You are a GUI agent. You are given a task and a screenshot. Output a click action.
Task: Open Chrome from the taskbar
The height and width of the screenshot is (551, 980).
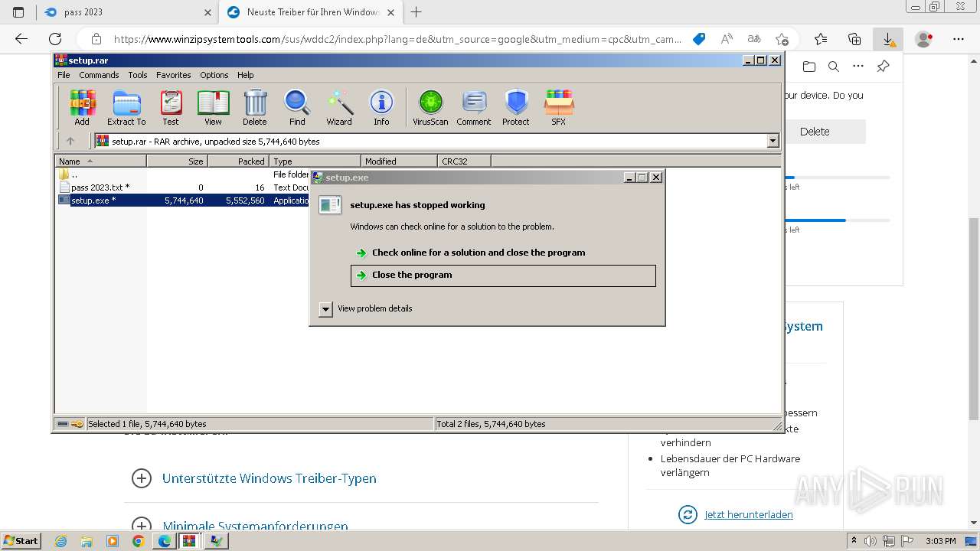click(x=138, y=540)
